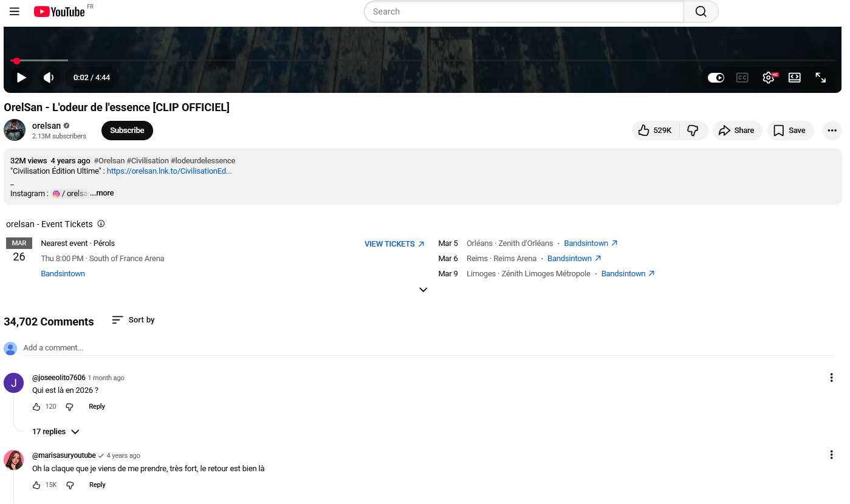Show info about Event Tickets
The width and height of the screenshot is (850, 504).
coord(101,224)
